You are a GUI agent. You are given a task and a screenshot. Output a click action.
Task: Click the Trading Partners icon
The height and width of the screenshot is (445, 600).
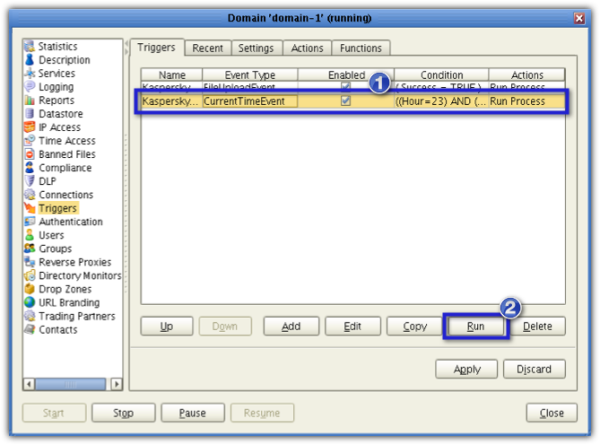click(30, 316)
